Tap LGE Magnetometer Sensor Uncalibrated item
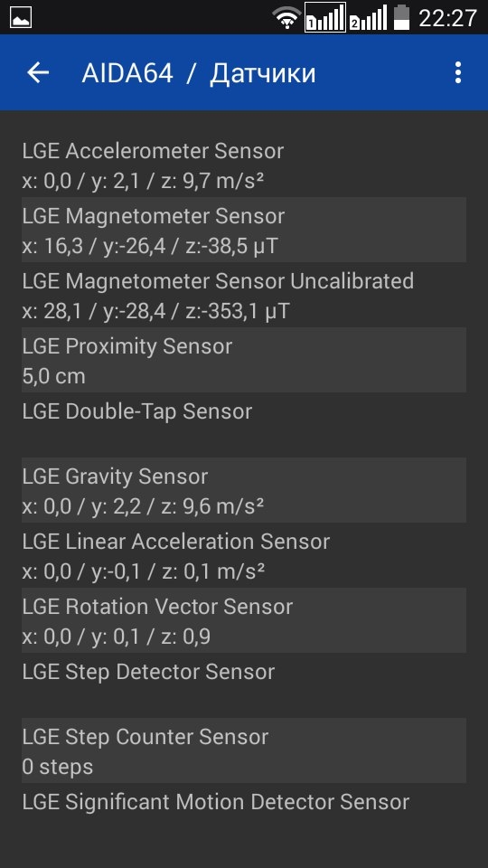 (x=244, y=295)
